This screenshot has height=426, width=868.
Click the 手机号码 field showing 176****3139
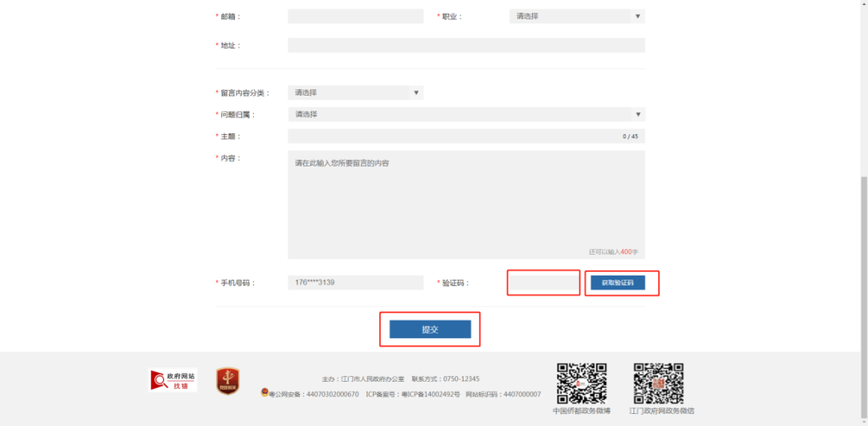point(355,283)
